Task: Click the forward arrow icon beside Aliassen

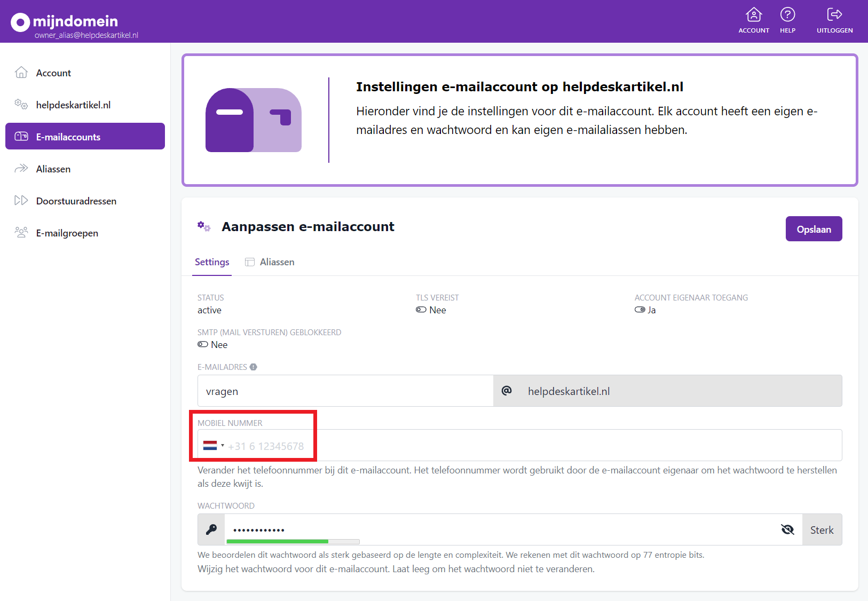Action: pyautogui.click(x=21, y=169)
